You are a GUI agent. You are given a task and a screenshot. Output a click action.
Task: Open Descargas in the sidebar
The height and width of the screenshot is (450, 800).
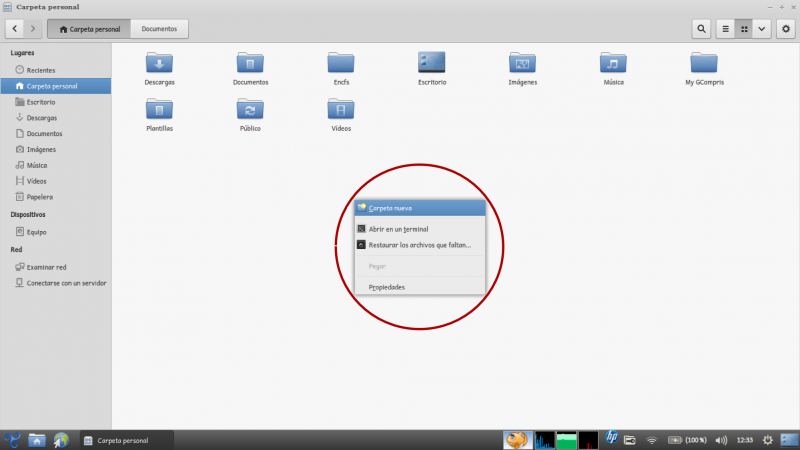click(x=56, y=118)
